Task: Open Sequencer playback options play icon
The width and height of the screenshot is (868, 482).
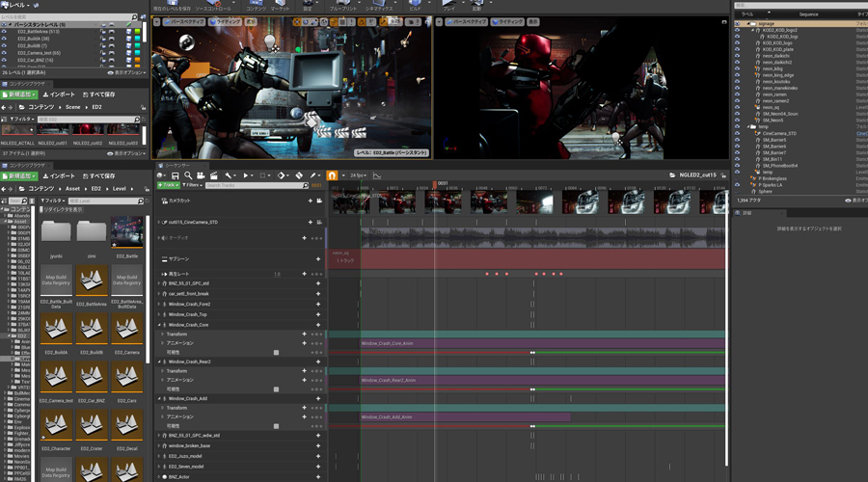Action: pyautogui.click(x=247, y=175)
